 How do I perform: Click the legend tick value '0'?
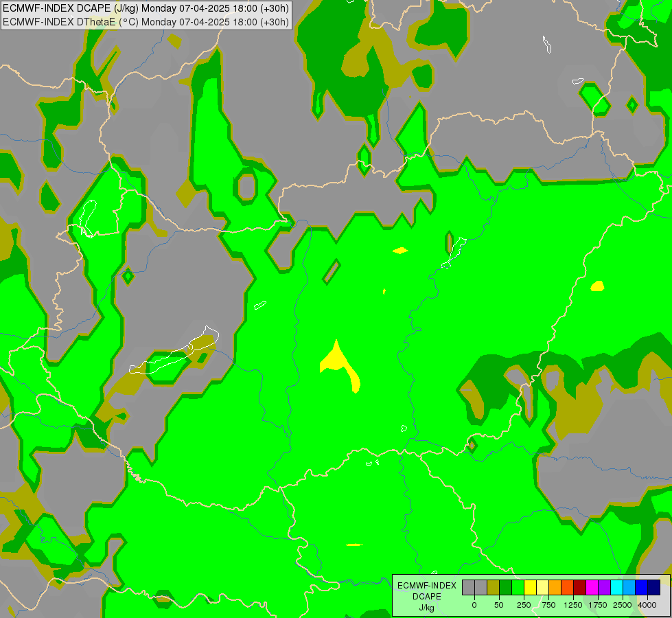[x=474, y=605]
